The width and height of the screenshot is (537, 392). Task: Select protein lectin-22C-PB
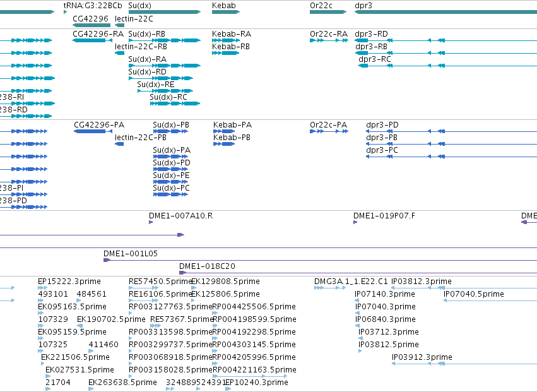[x=141, y=138]
